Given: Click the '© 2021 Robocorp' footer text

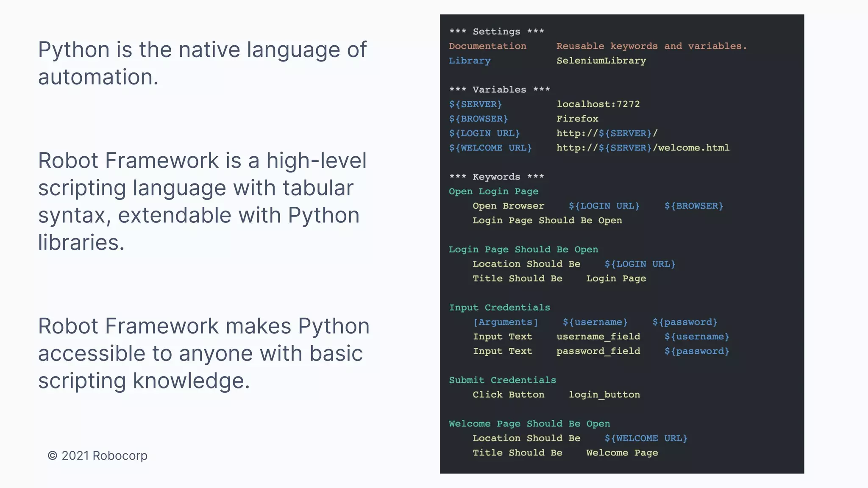Looking at the screenshot, I should coord(98,456).
